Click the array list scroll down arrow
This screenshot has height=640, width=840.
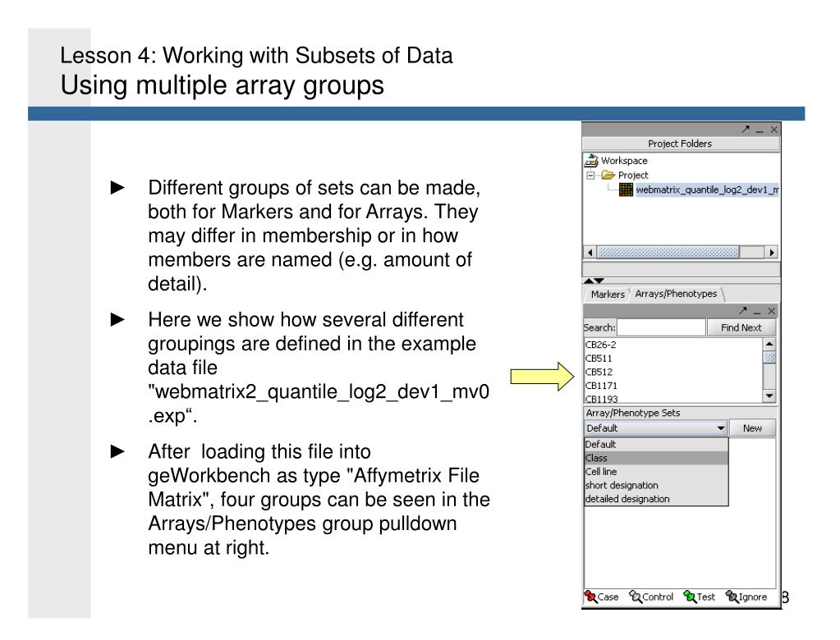pyautogui.click(x=769, y=396)
